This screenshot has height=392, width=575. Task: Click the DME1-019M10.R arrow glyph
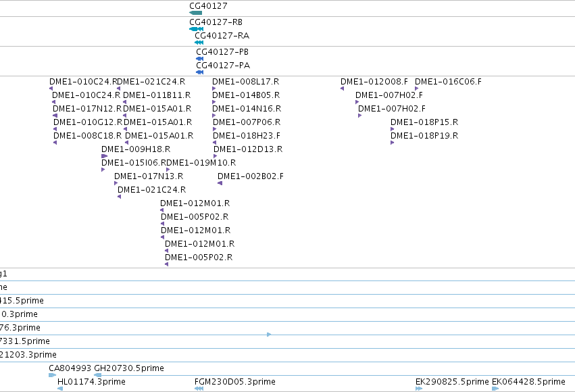point(168,170)
